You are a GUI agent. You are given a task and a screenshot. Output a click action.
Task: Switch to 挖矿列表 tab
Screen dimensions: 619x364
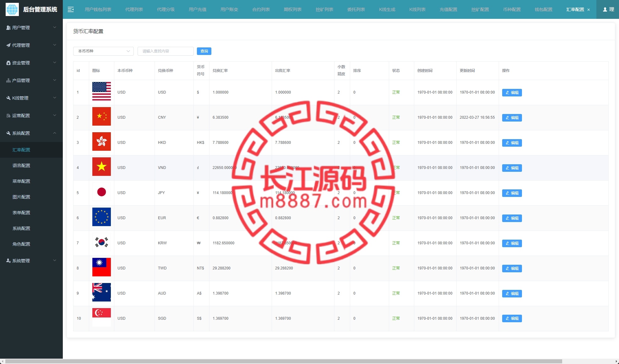point(324,9)
